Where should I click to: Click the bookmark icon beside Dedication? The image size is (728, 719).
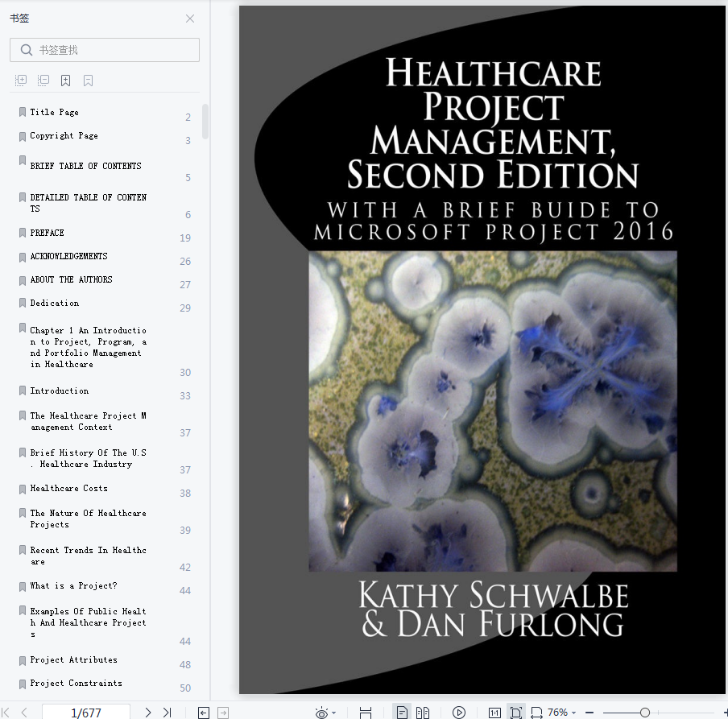click(23, 303)
